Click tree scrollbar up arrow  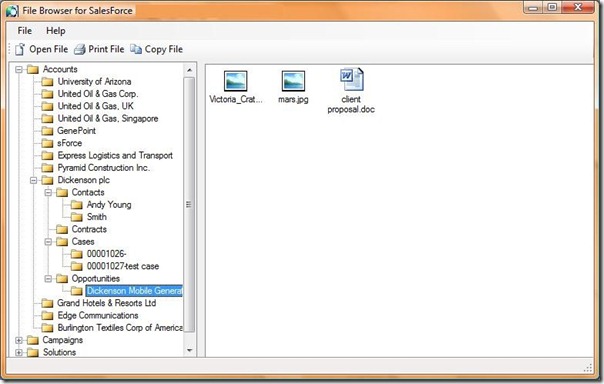click(189, 70)
